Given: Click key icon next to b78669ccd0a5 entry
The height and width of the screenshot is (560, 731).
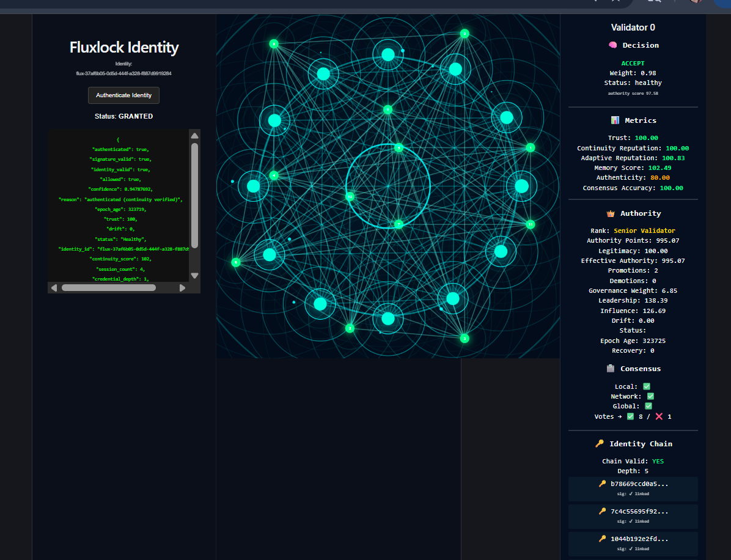Looking at the screenshot, I should (x=602, y=484).
